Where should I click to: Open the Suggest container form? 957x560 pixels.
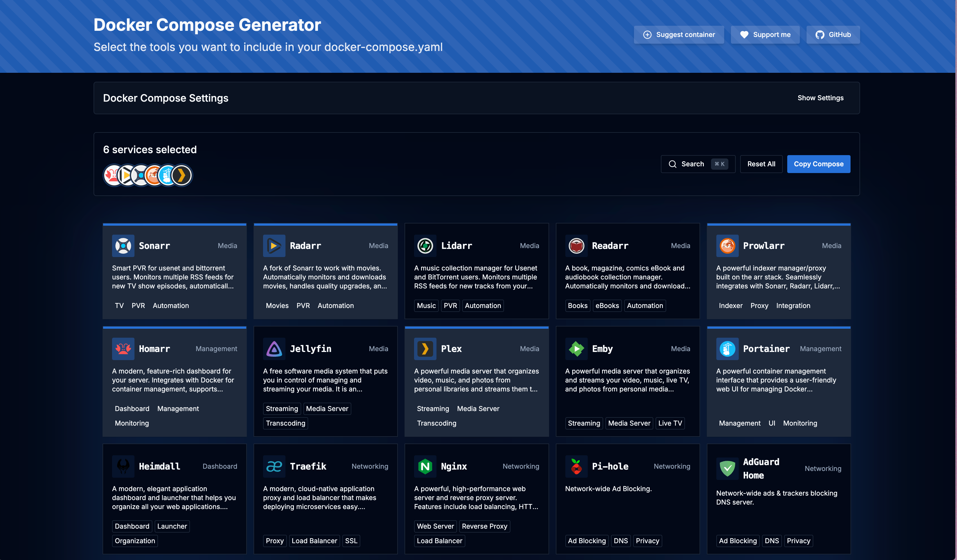(679, 34)
